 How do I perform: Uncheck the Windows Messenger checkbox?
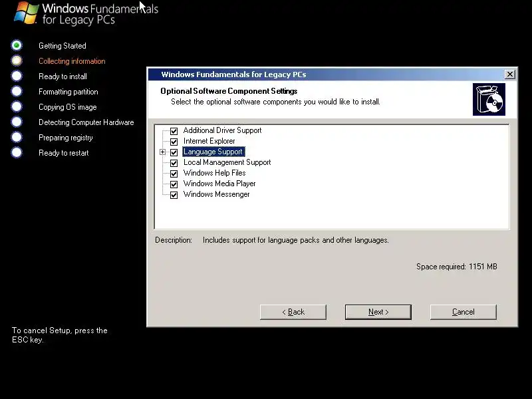click(x=174, y=195)
